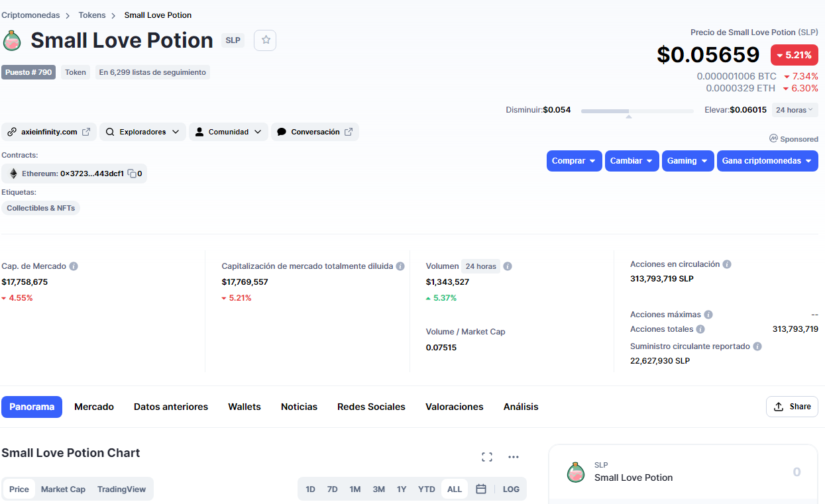825x504 pixels.
Task: Expand the Exploradores dropdown
Action: pyautogui.click(x=142, y=132)
